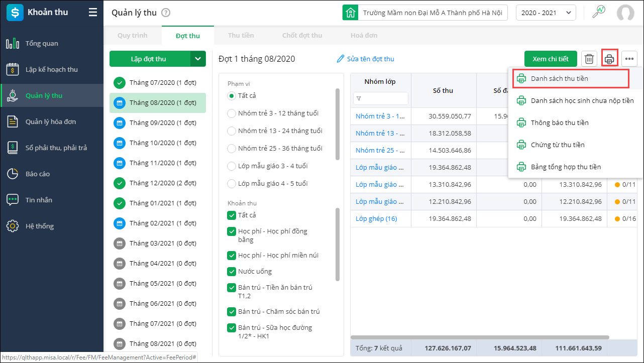The width and height of the screenshot is (644, 363).
Task: Open the hamburger sidebar menu
Action: click(x=93, y=13)
